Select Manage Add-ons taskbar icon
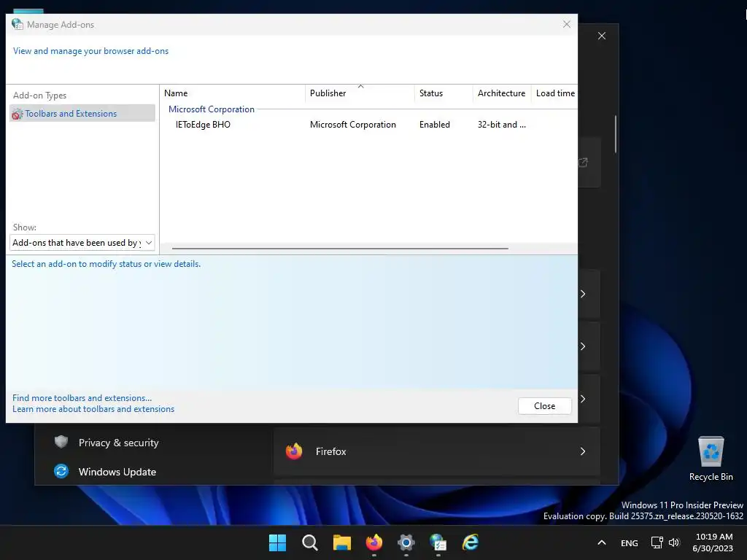Viewport: 747px width, 560px height. pyautogui.click(x=438, y=542)
